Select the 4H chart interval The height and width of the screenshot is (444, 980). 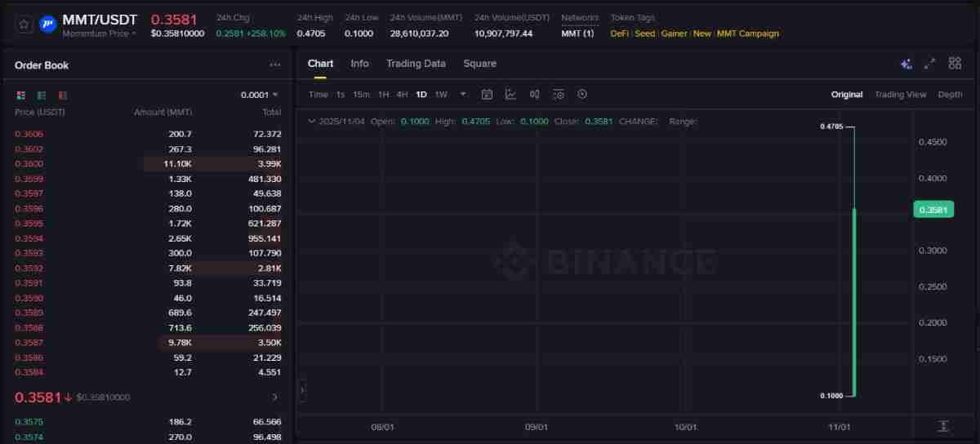point(402,95)
